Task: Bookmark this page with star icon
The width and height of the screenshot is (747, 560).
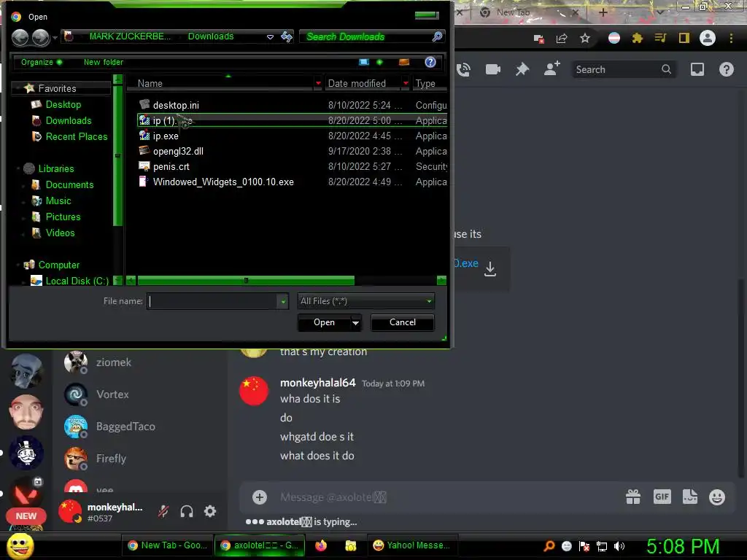Action: pos(585,38)
